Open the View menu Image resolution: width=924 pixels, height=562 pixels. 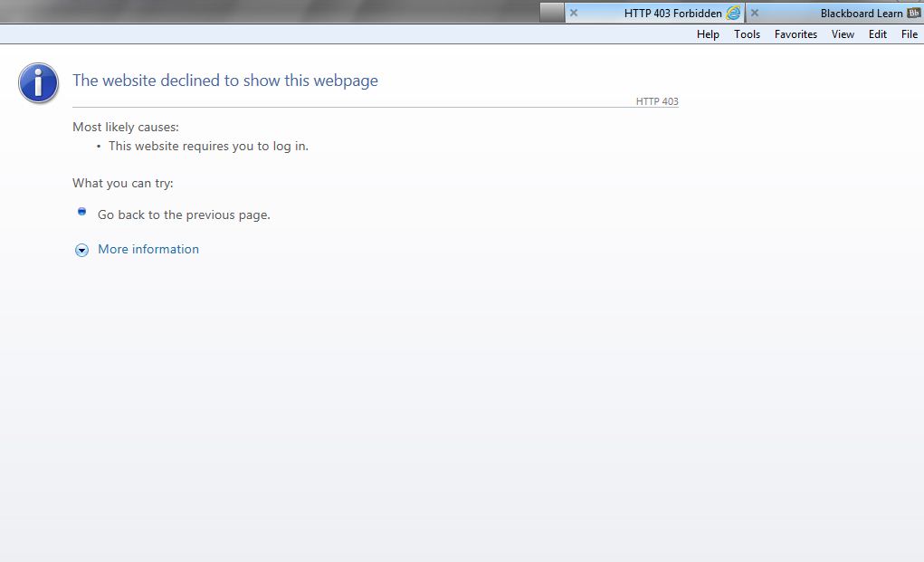coord(843,34)
